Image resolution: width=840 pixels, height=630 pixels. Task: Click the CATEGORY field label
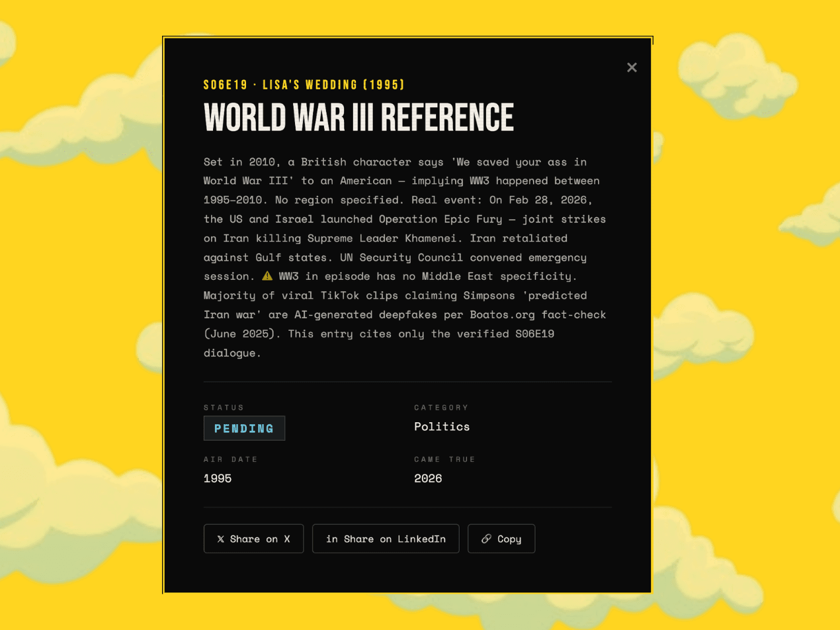coord(441,408)
